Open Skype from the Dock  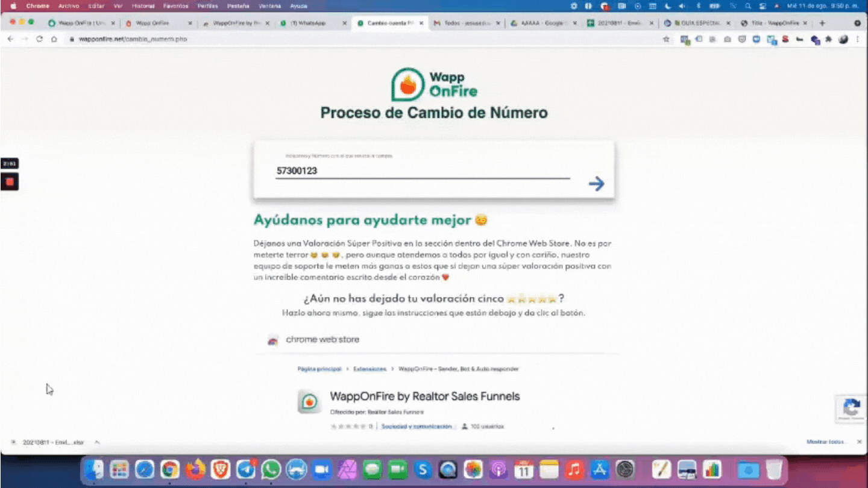click(423, 469)
